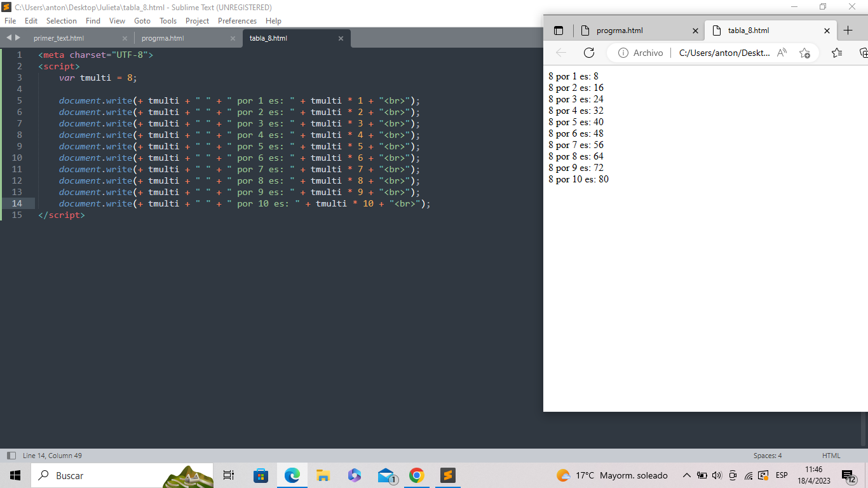Open the Windows Start menu

coord(15,475)
